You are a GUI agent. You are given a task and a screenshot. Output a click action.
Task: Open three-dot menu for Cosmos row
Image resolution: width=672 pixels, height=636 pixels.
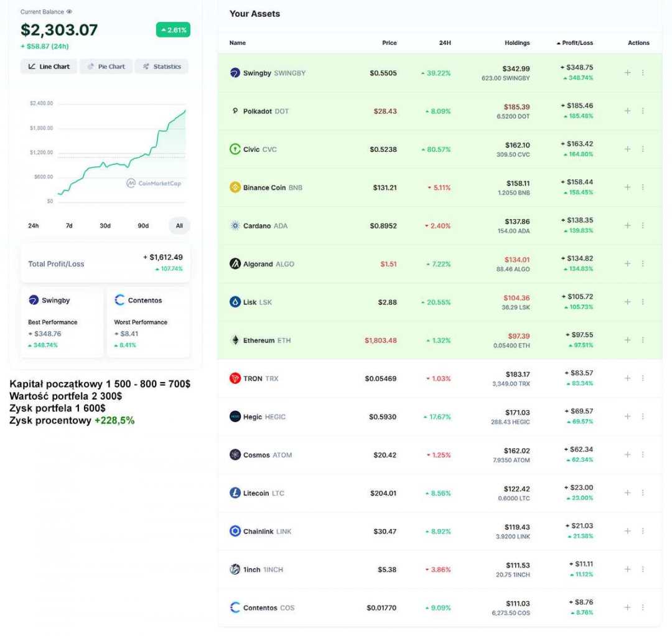643,455
